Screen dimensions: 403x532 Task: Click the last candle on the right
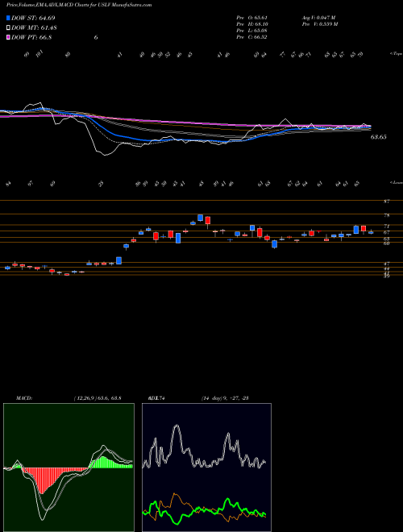(x=371, y=232)
